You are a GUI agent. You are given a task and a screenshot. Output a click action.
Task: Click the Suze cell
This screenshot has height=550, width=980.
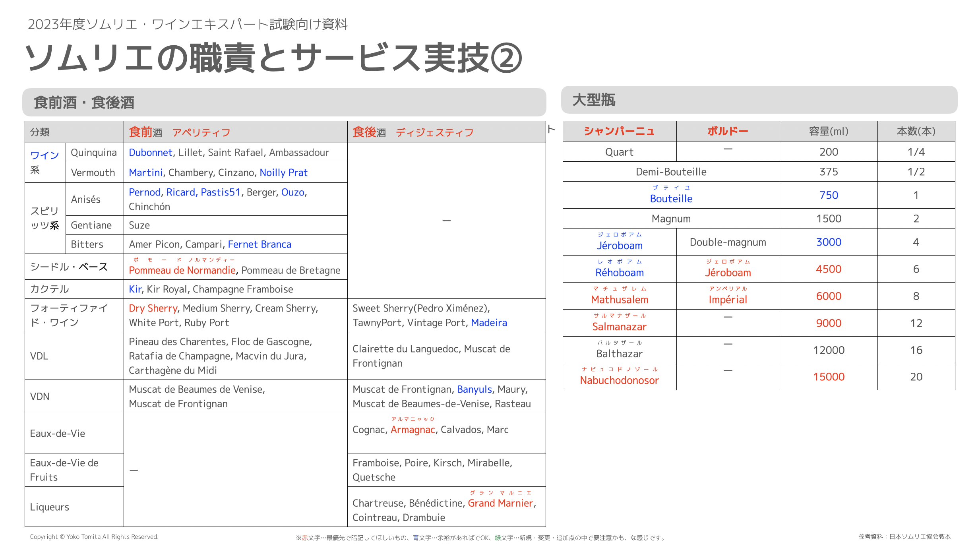click(236, 225)
